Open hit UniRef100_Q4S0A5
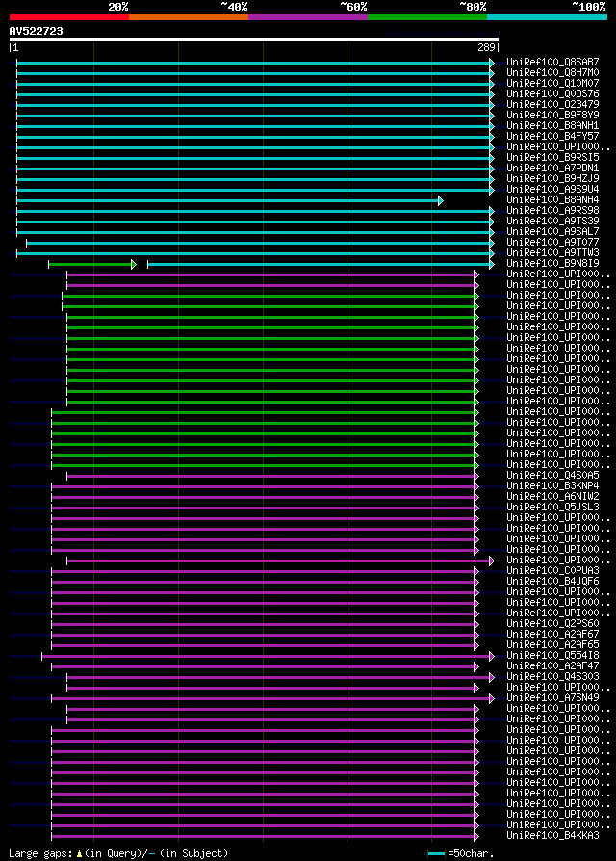 point(552,475)
